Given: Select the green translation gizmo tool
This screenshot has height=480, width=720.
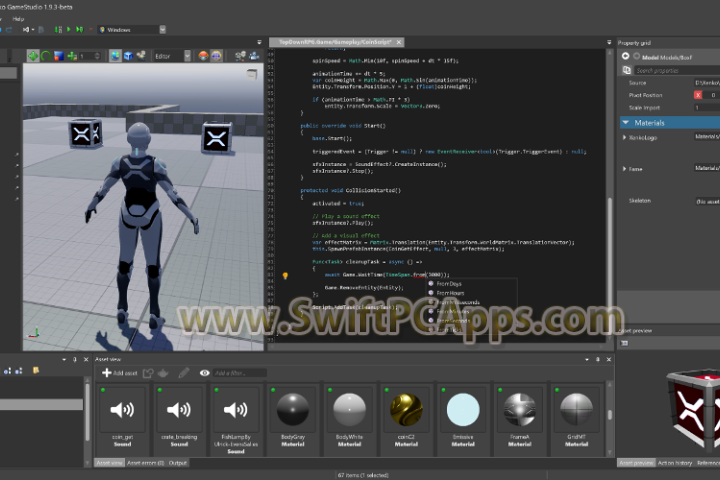Looking at the screenshot, I should pyautogui.click(x=33, y=56).
